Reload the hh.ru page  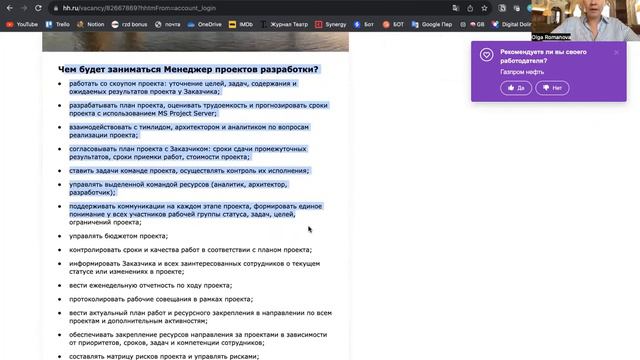[38, 8]
